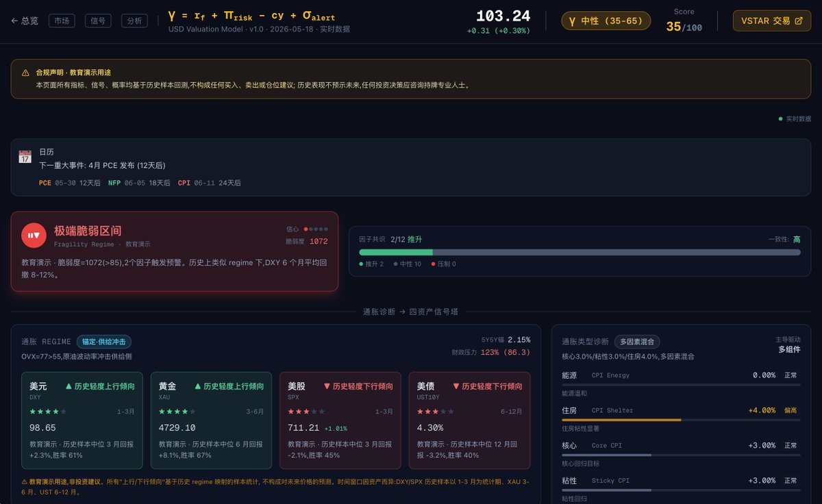This screenshot has width=822, height=504.
Task: Click the red fragility regime circle icon
Action: [x=33, y=236]
